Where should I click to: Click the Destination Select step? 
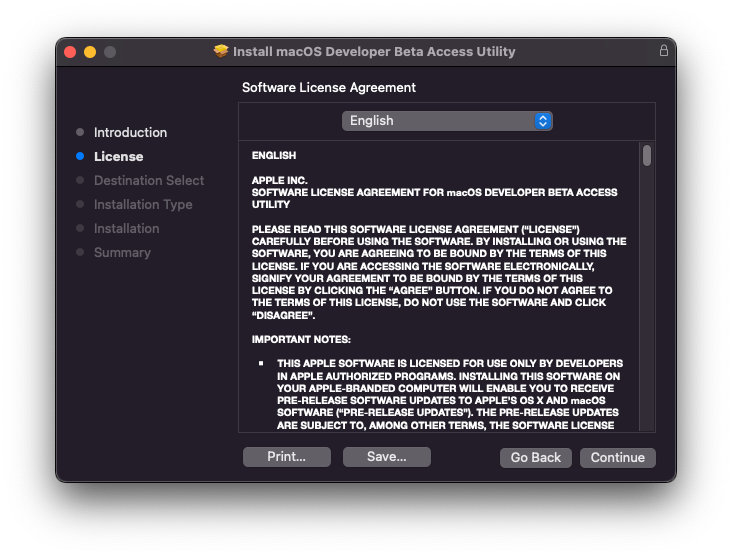[x=149, y=181]
